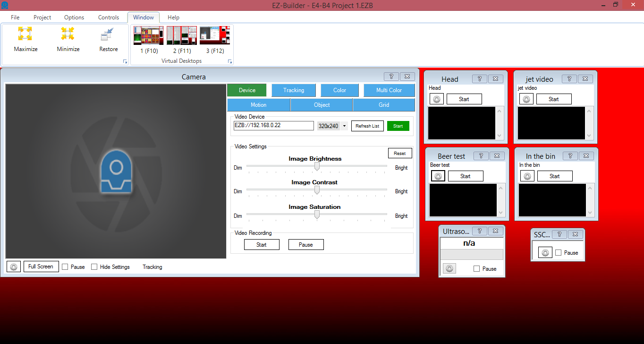Reset the video settings
This screenshot has width=644, height=344.
(x=400, y=153)
